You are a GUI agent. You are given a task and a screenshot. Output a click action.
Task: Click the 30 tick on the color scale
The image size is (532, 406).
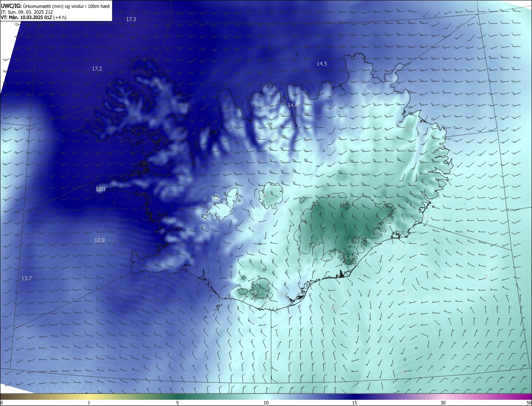(x=443, y=403)
